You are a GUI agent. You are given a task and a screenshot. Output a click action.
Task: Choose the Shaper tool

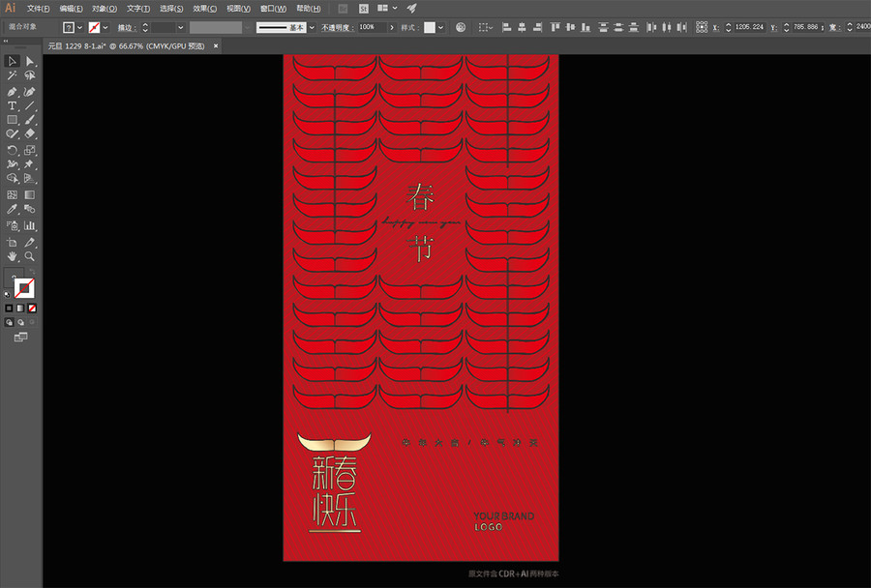pos(12,133)
